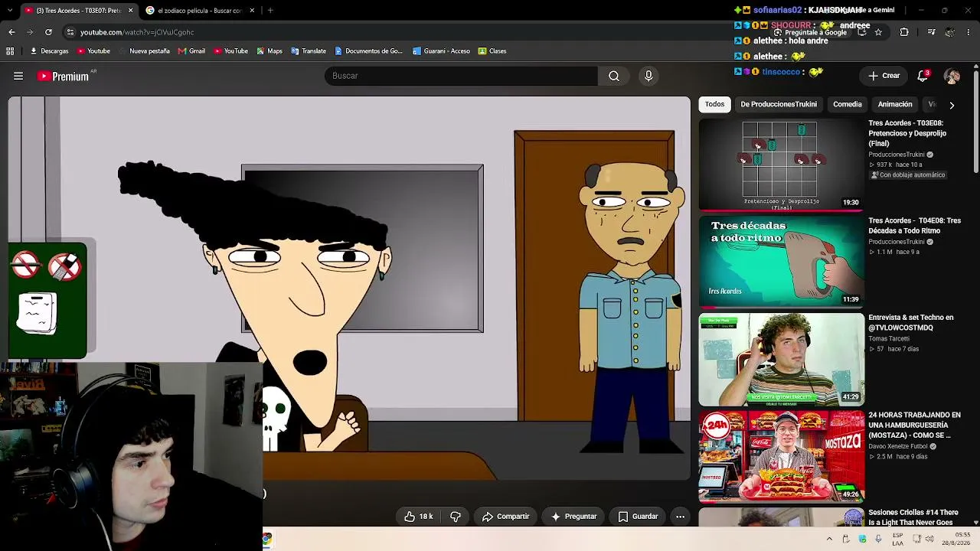Select the Todos filter chip

(714, 104)
